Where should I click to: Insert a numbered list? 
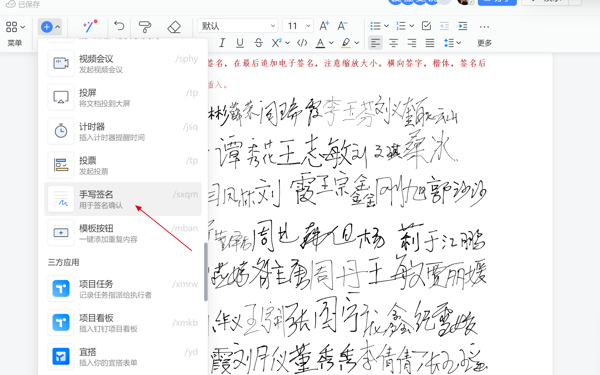coord(401,26)
